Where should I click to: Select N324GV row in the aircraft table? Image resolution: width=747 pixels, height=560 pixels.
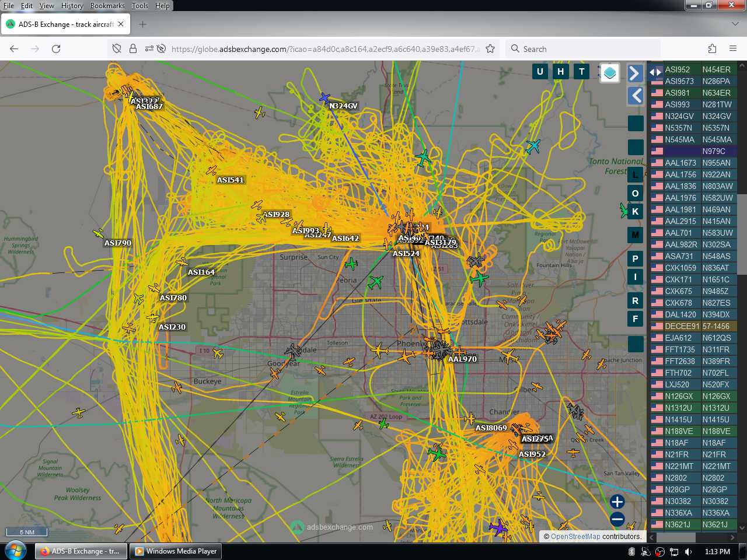pyautogui.click(x=693, y=116)
